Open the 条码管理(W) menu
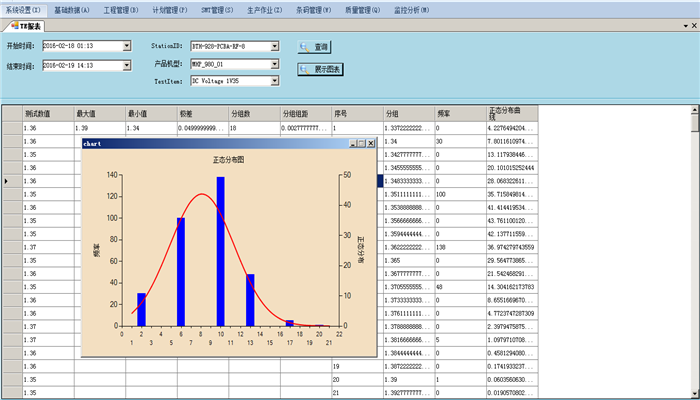Viewport: 700px width, 400px height. 314,10
